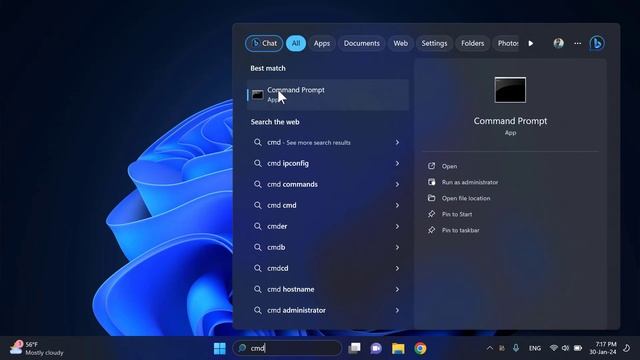Image resolution: width=640 pixels, height=360 pixels.
Task: Switch to the Settings filter tab
Action: pyautogui.click(x=434, y=43)
